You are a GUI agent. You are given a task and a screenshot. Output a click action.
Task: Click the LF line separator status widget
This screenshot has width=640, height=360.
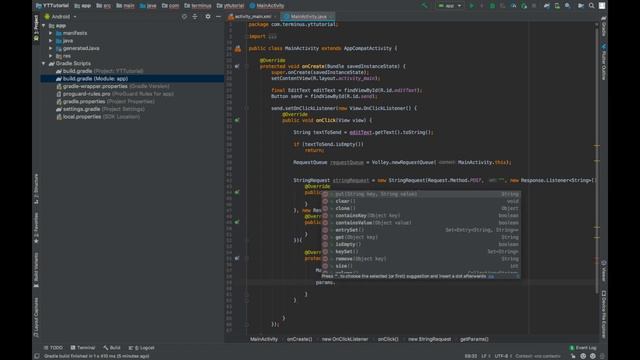(485, 356)
